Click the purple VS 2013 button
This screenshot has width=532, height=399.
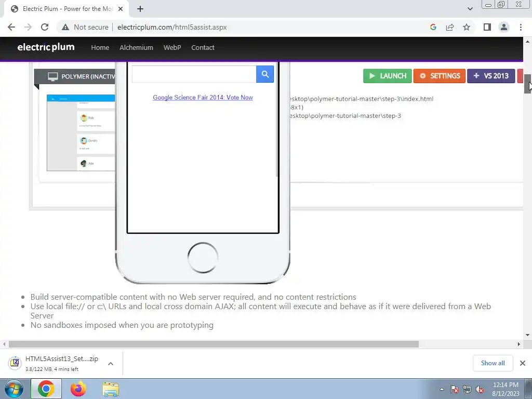(x=491, y=76)
